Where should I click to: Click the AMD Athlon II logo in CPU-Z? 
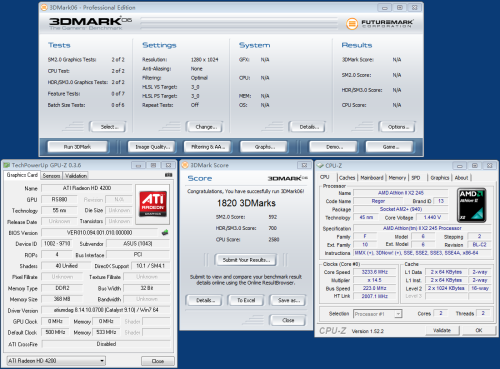(472, 205)
